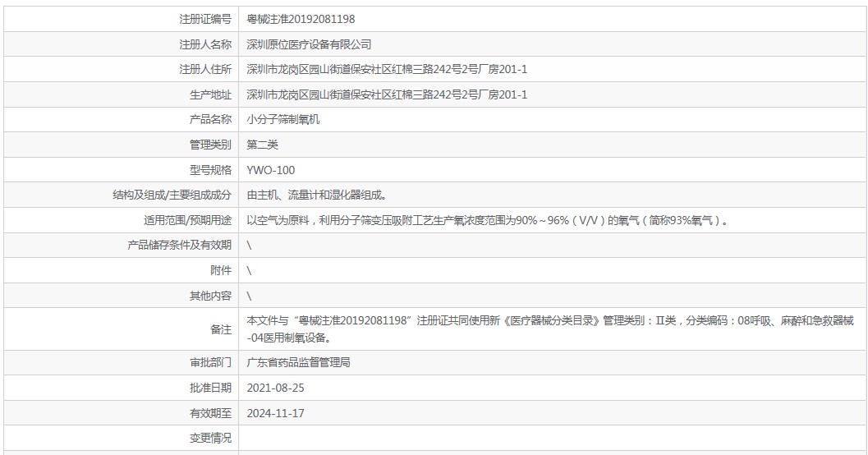Click the address value in the 生产地址 row
This screenshot has width=868, height=455.
click(387, 94)
